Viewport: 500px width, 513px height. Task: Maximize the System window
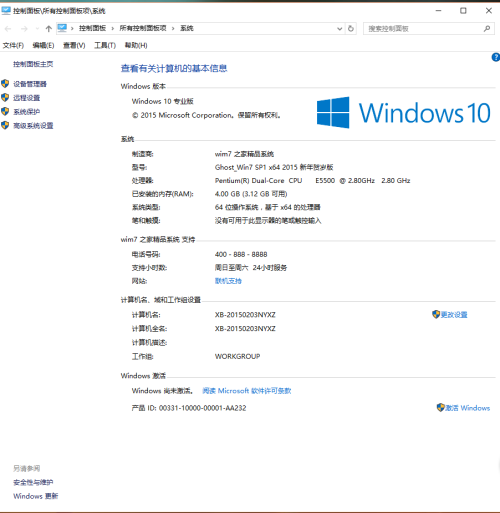click(x=463, y=11)
